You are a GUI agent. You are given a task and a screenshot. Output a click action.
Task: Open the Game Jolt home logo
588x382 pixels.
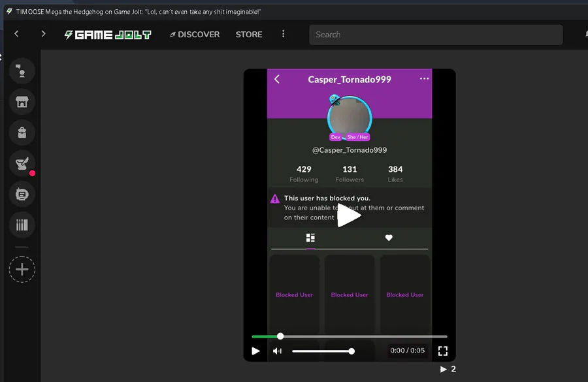pyautogui.click(x=108, y=35)
